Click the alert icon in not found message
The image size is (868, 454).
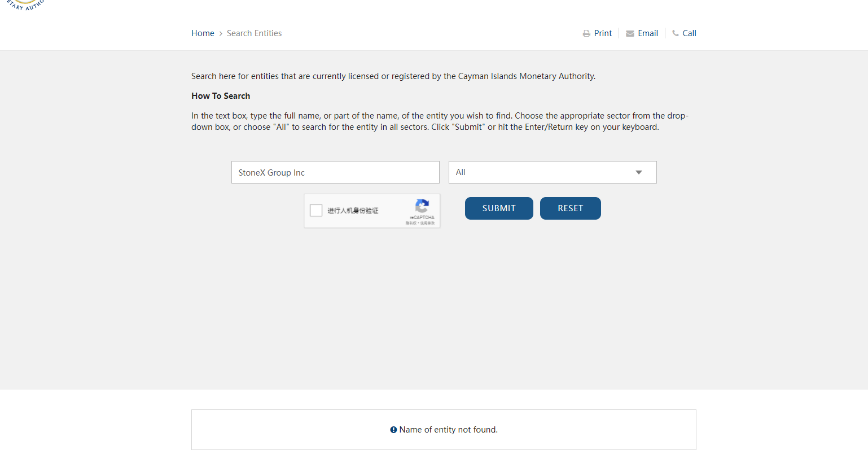coord(393,430)
